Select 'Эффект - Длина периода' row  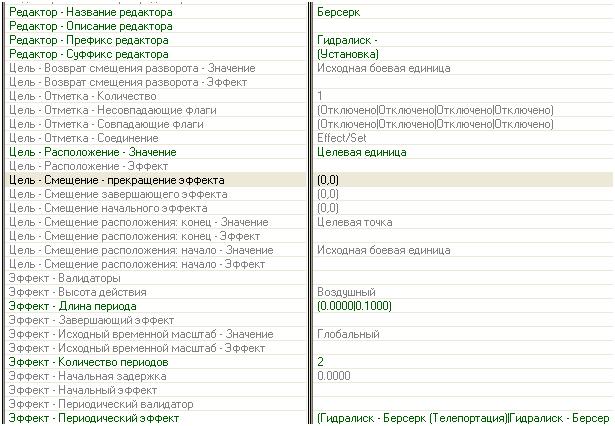tap(73, 306)
